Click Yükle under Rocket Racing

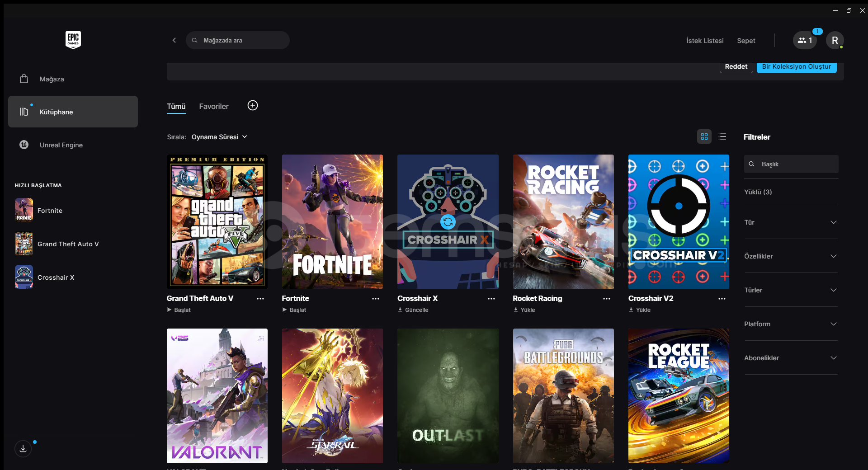coord(524,310)
